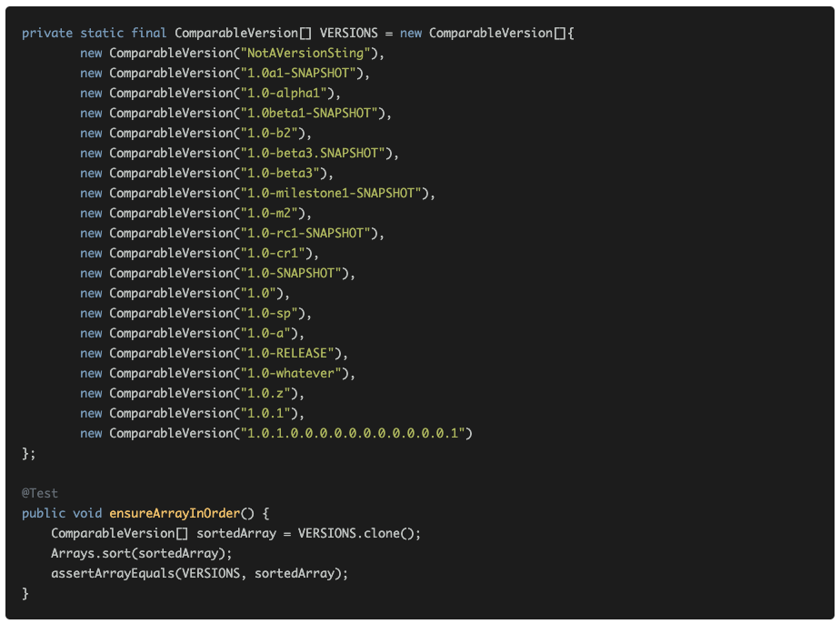Select the "1.0.1" version string
This screenshot has height=624, width=840.
coord(265,413)
